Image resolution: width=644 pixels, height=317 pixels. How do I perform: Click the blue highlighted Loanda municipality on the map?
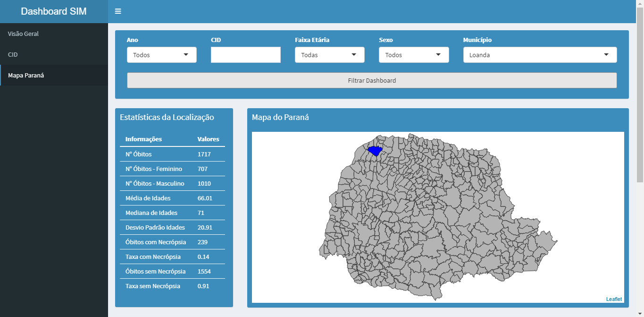point(375,151)
